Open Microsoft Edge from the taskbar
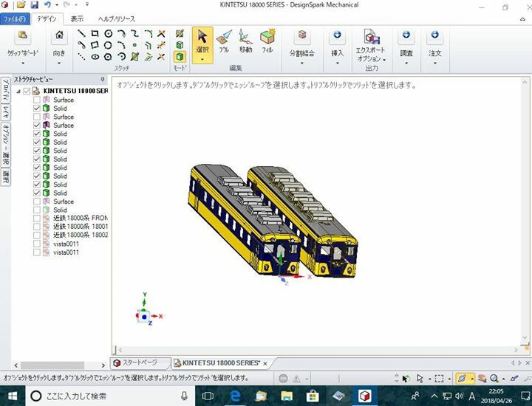Screen dimensions: 532x406 pos(235,396)
